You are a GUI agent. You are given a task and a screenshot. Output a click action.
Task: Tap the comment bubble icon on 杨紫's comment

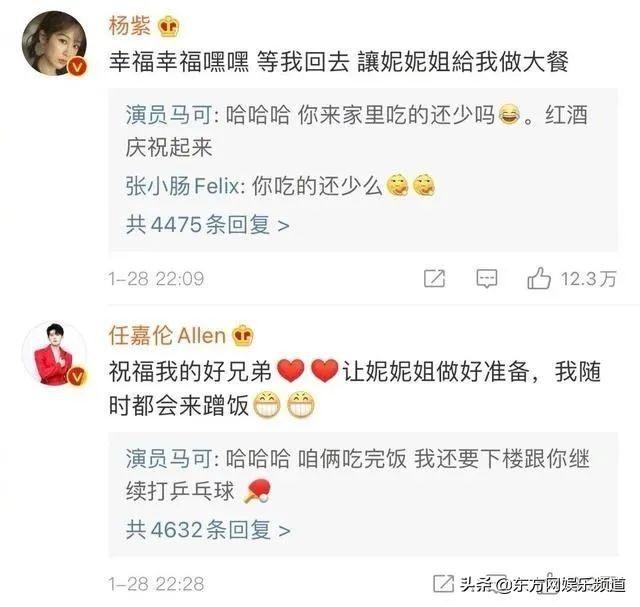487,279
